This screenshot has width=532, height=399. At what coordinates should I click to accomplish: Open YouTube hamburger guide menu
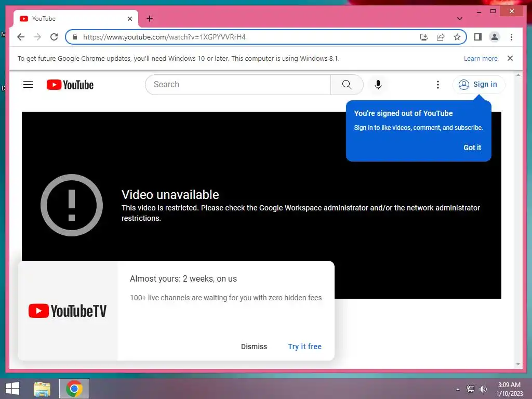[x=28, y=85]
